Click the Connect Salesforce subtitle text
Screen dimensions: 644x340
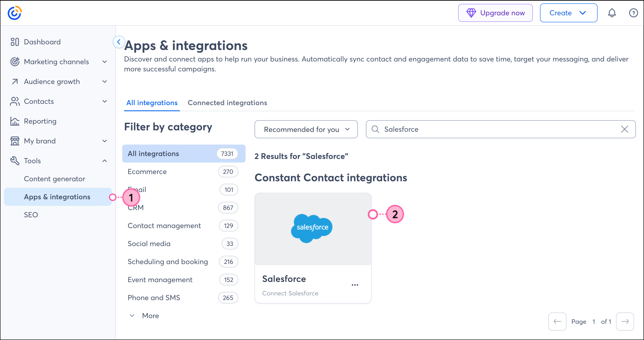[x=290, y=293]
